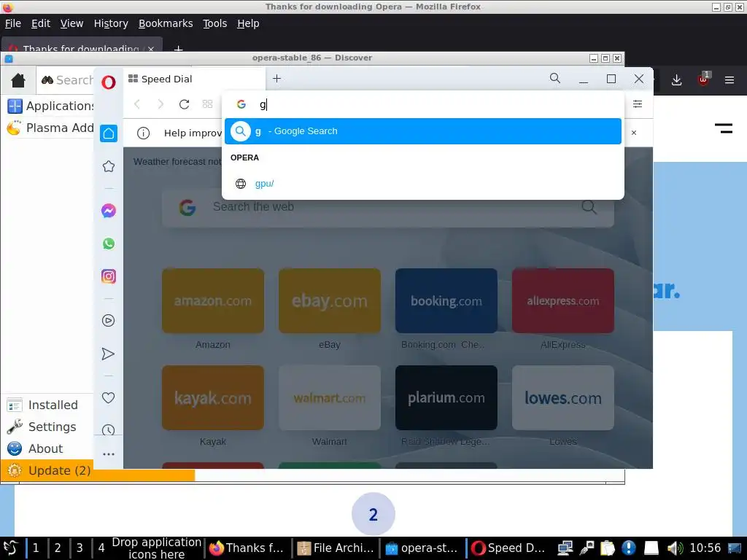The image size is (747, 560).
Task: Open the Flow send icon in Opera sidebar
Action: pyautogui.click(x=109, y=354)
